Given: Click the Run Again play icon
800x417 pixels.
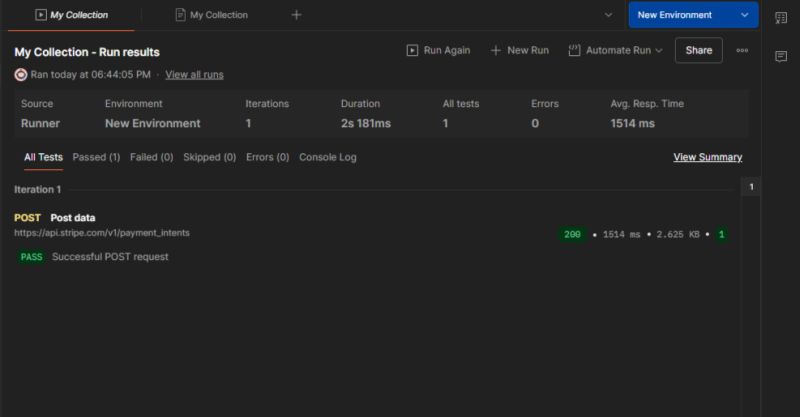Looking at the screenshot, I should pos(412,51).
